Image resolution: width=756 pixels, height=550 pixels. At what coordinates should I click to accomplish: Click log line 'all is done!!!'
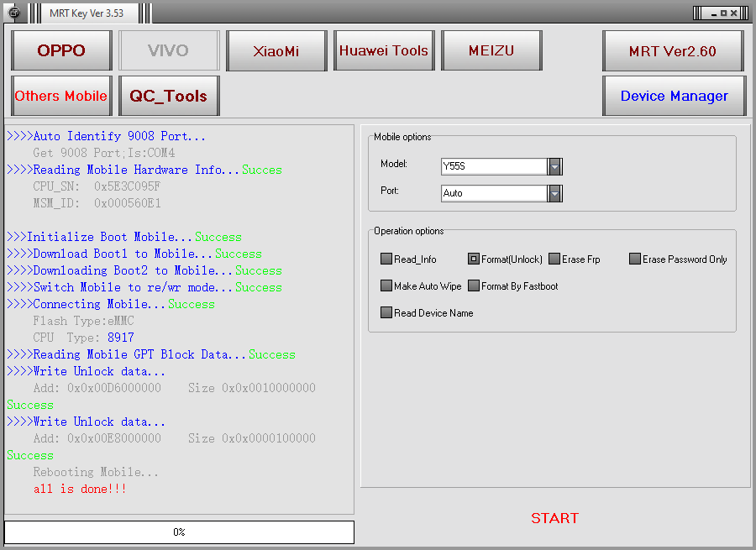coord(80,489)
